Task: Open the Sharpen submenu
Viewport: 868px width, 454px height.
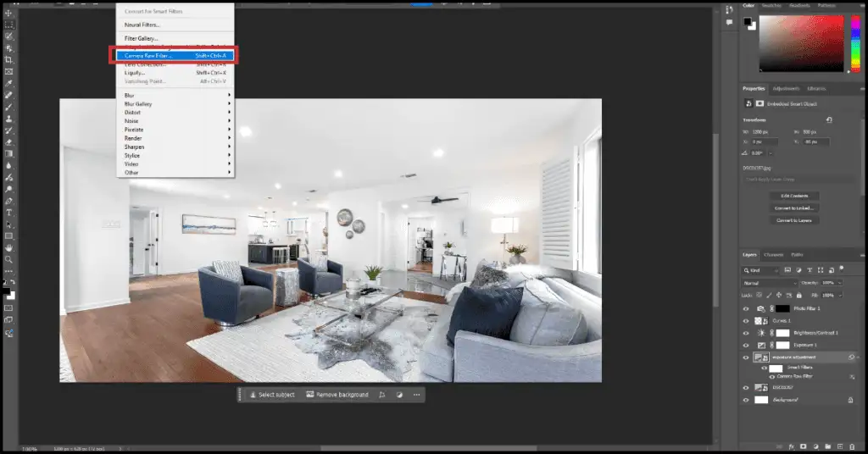Action: pos(175,147)
